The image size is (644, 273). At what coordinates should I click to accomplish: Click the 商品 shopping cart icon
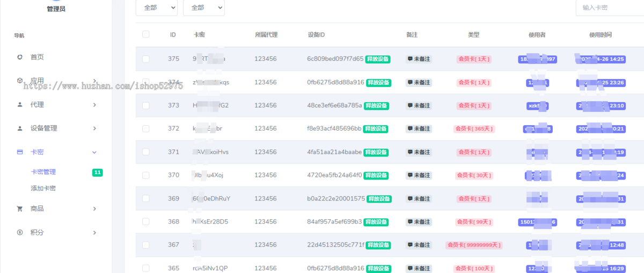[x=20, y=209]
